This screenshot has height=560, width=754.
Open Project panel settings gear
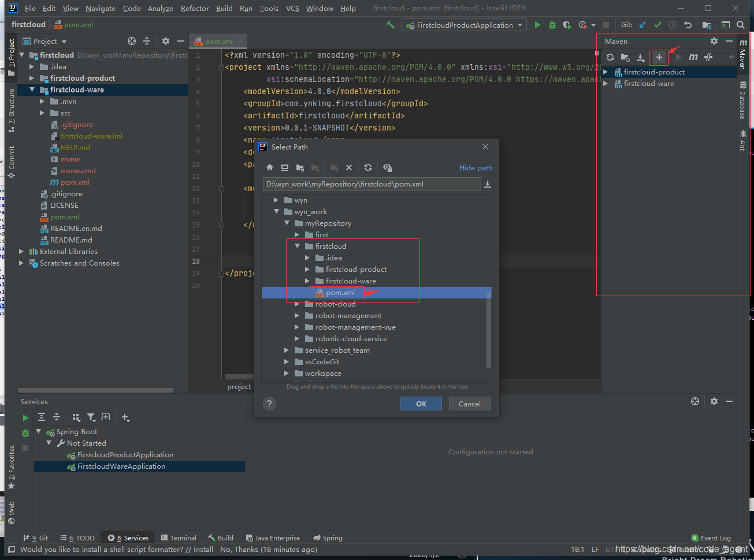[x=166, y=41]
